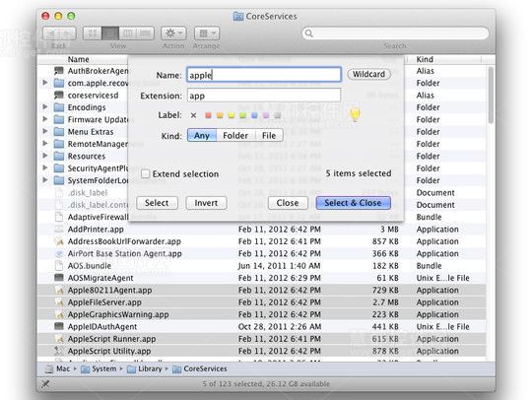Expand the SystemFolderLocalizations folder

[44, 180]
